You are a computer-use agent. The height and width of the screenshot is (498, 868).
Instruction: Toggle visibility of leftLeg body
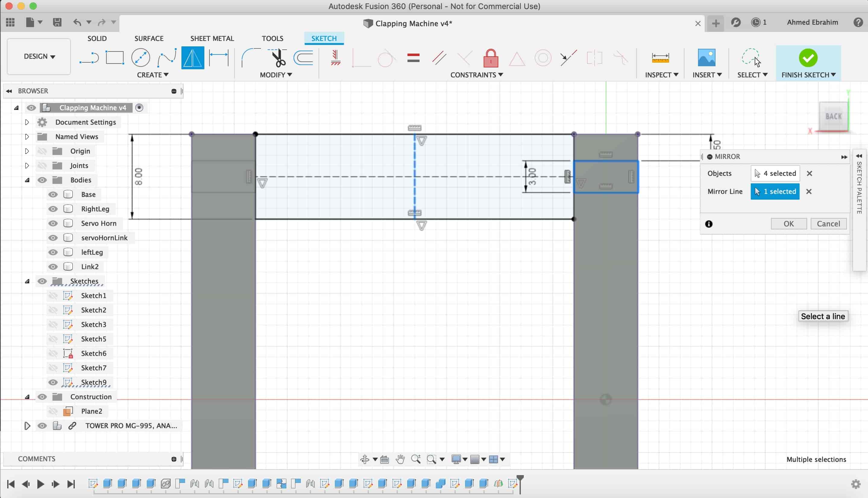coord(53,252)
